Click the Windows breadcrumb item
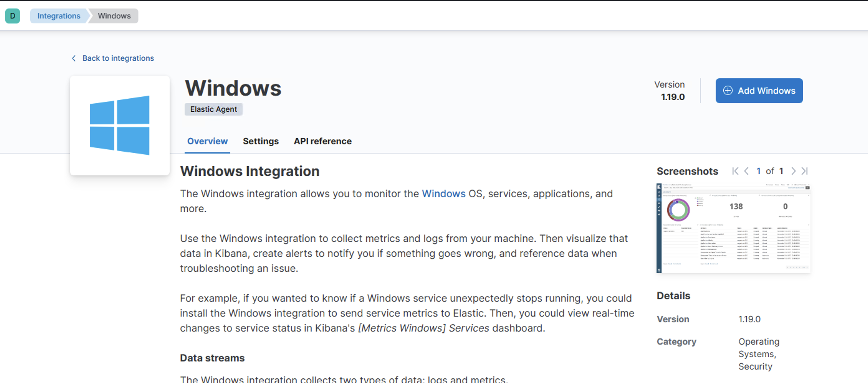This screenshot has width=868, height=383. (114, 16)
